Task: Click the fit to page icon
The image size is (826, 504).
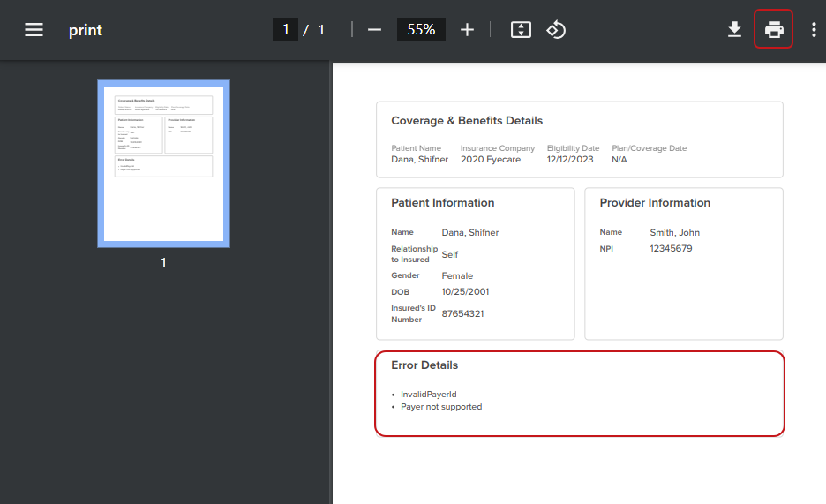Action: (x=521, y=30)
